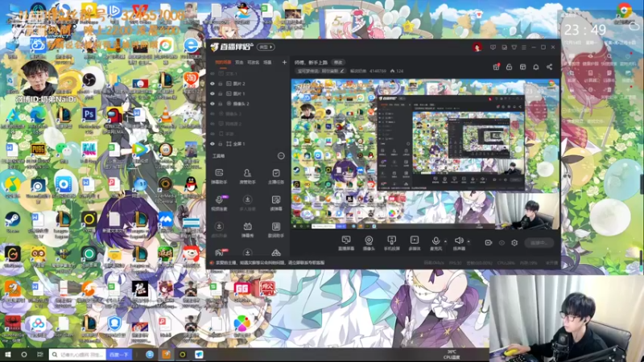
Task: Open the settings gear in bottom toolbar
Action: tap(514, 243)
